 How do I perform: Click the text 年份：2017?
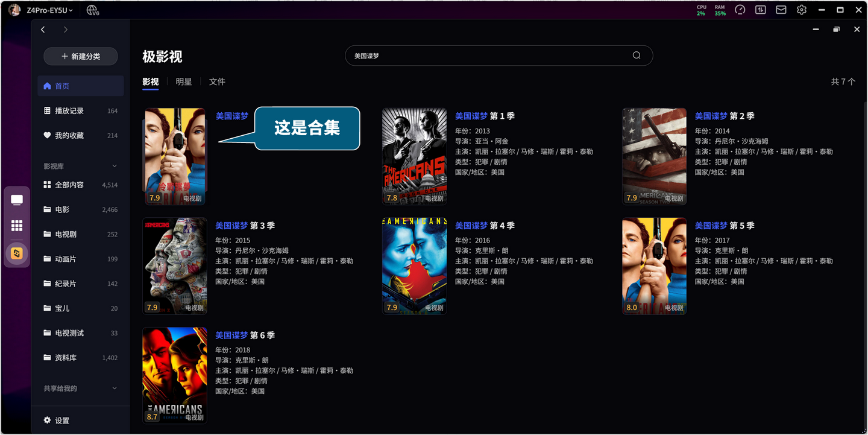point(712,241)
